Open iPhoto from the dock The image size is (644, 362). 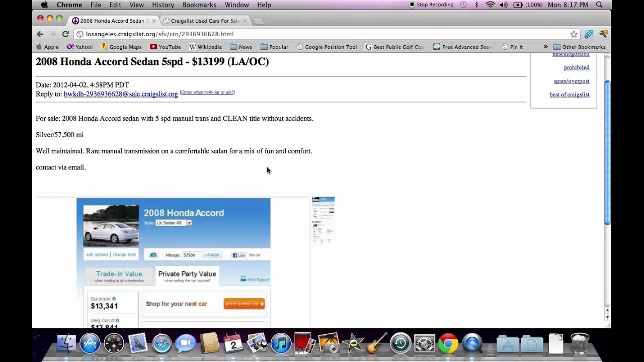329,343
